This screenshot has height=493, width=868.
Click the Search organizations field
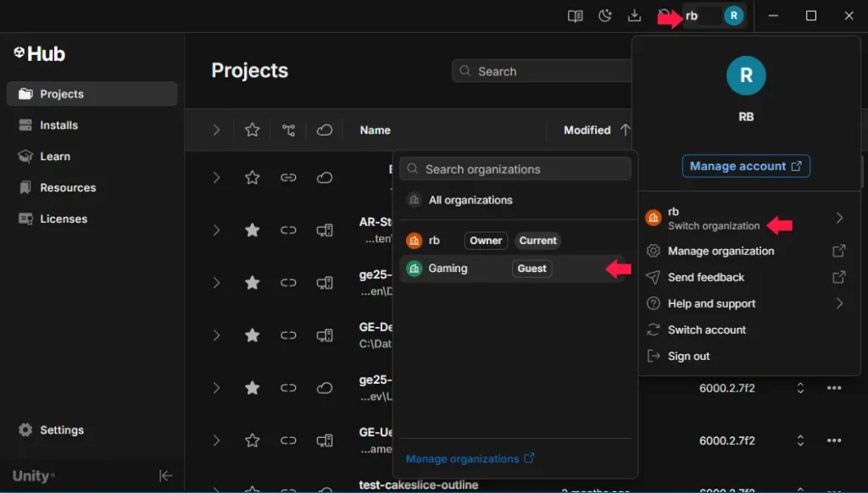pyautogui.click(x=515, y=169)
